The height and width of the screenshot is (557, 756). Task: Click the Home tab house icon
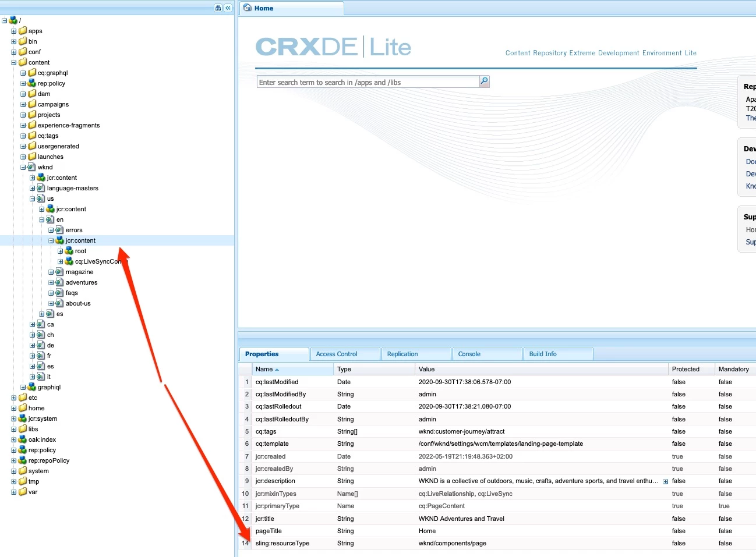click(x=248, y=8)
